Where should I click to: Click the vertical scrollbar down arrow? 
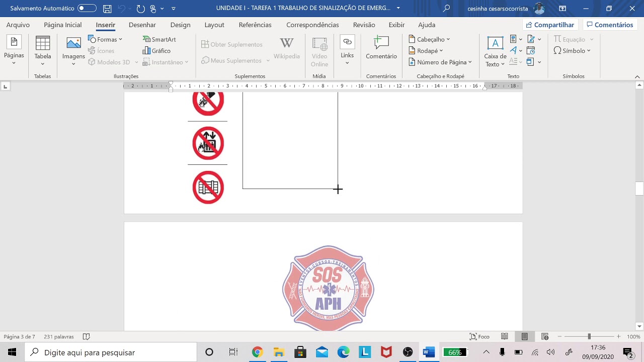pos(639,326)
